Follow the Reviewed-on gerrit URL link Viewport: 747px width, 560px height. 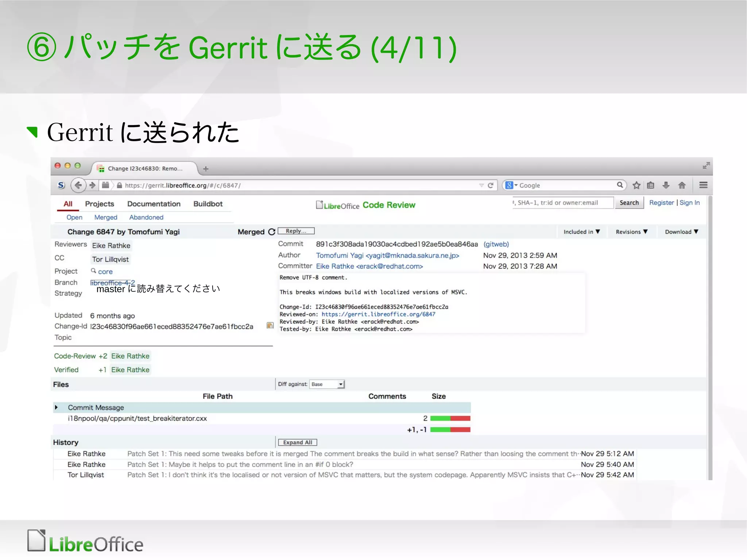coord(378,314)
